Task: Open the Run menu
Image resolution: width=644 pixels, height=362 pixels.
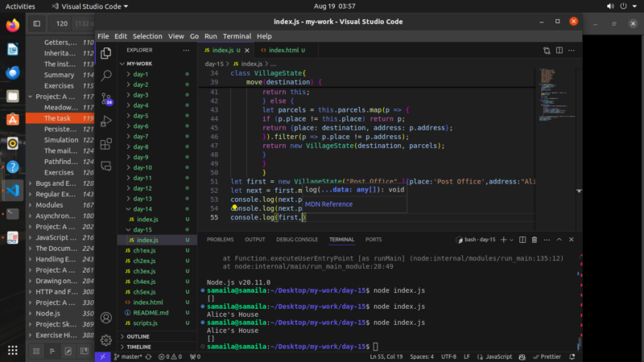Action: (x=211, y=36)
